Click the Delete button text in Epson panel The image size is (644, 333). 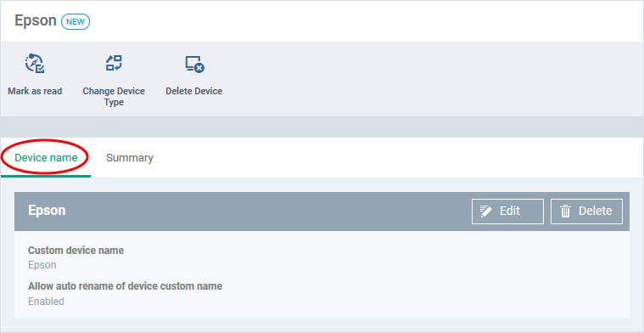tap(595, 211)
